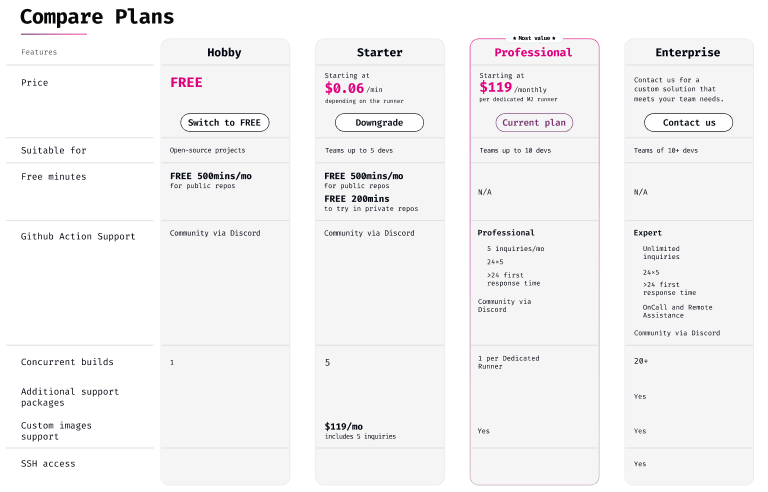Select the Starter plan header
The image size is (768, 492).
(x=380, y=52)
